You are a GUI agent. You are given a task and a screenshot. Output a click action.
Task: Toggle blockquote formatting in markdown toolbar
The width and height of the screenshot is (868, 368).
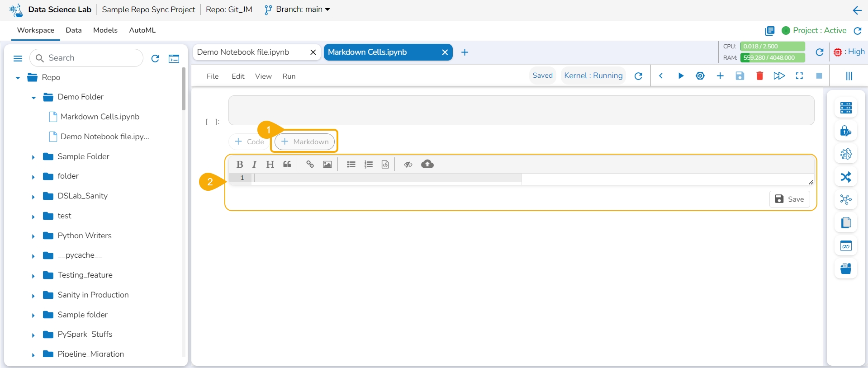287,165
